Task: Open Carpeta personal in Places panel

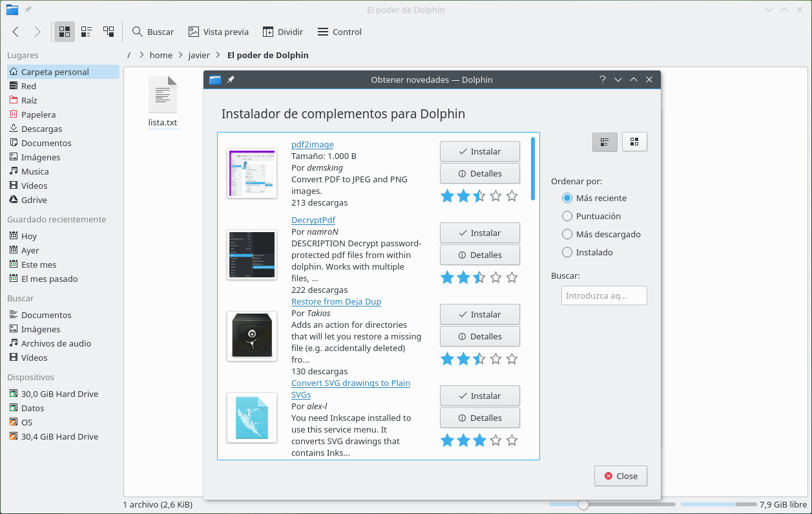Action: tap(63, 72)
